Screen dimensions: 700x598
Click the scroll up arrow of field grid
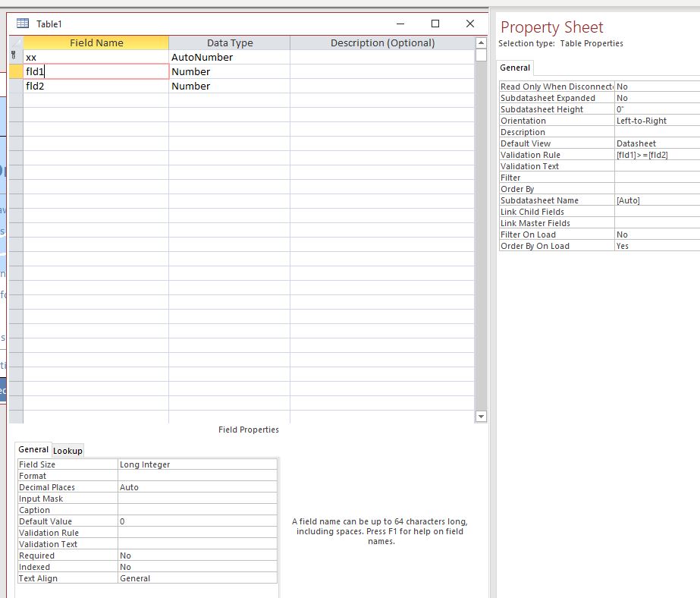click(481, 42)
